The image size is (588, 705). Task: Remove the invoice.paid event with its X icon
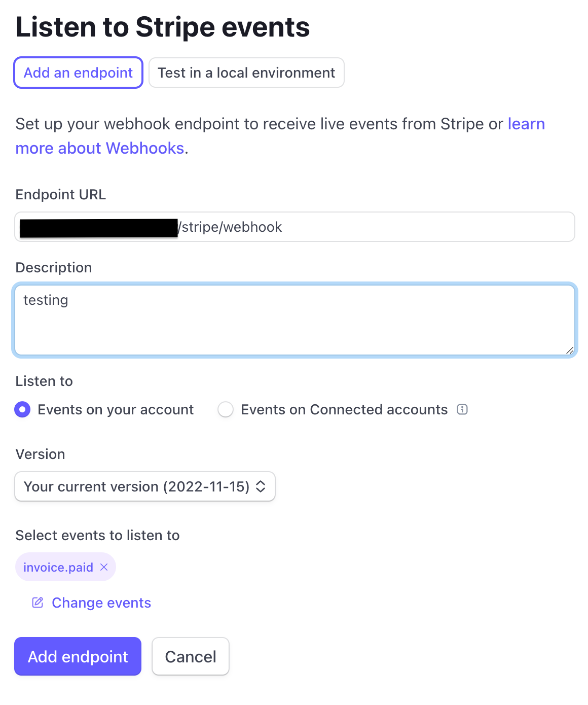(104, 567)
